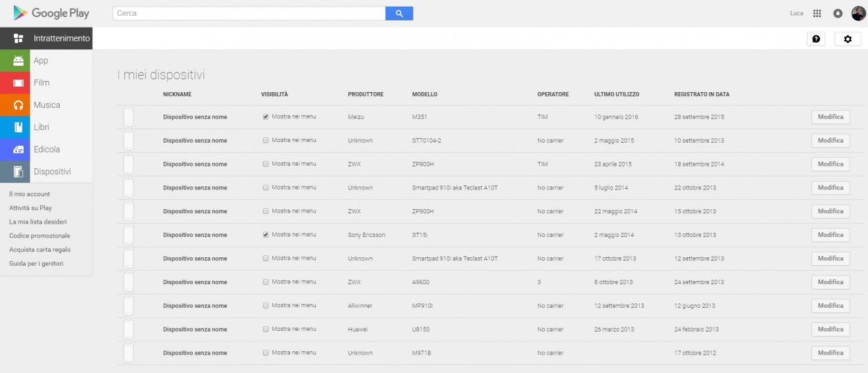Open the Libri section in sidebar
This screenshot has width=868, height=373.
point(41,127)
